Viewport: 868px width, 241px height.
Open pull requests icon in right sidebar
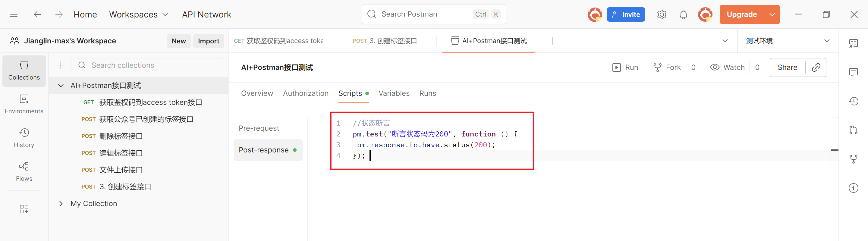point(853,130)
